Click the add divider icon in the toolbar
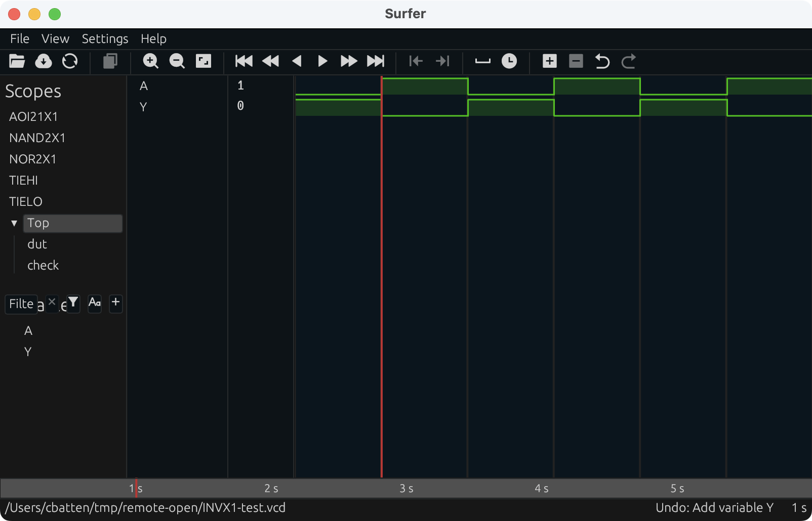 [482, 61]
